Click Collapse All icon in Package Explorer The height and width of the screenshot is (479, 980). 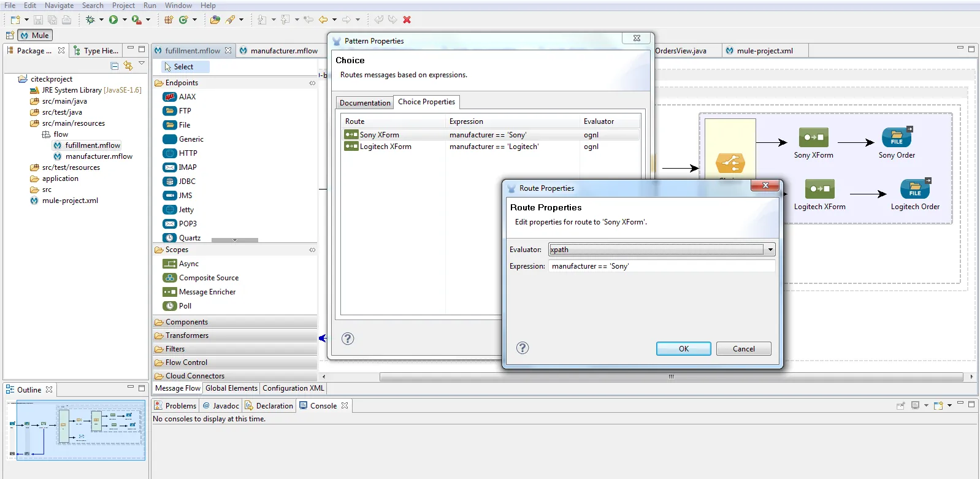point(115,66)
